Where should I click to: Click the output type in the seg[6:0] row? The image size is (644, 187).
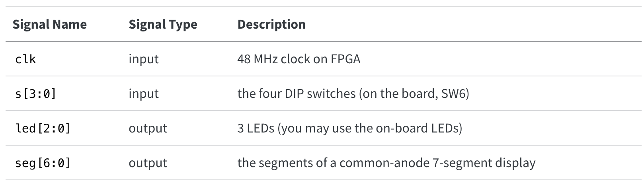(x=148, y=163)
